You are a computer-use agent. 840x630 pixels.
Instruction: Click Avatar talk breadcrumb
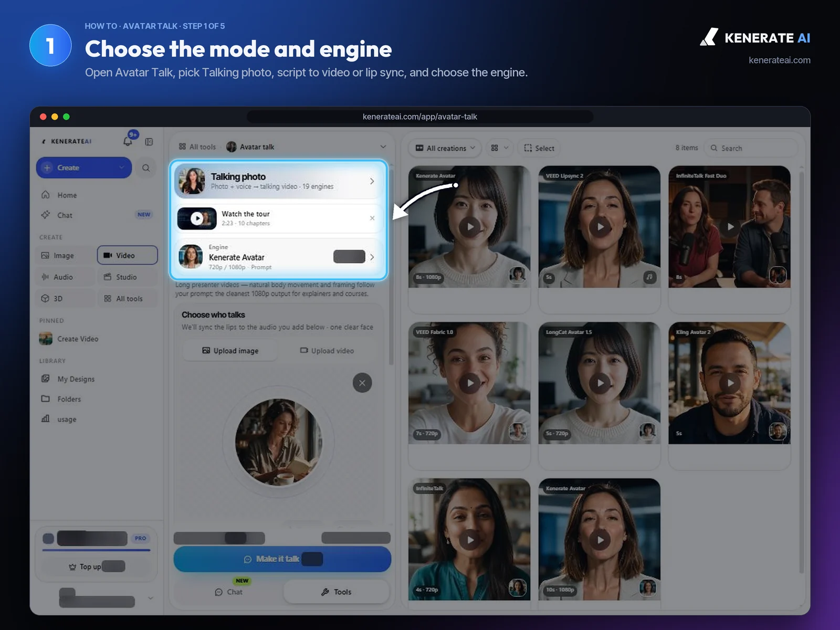[250, 147]
